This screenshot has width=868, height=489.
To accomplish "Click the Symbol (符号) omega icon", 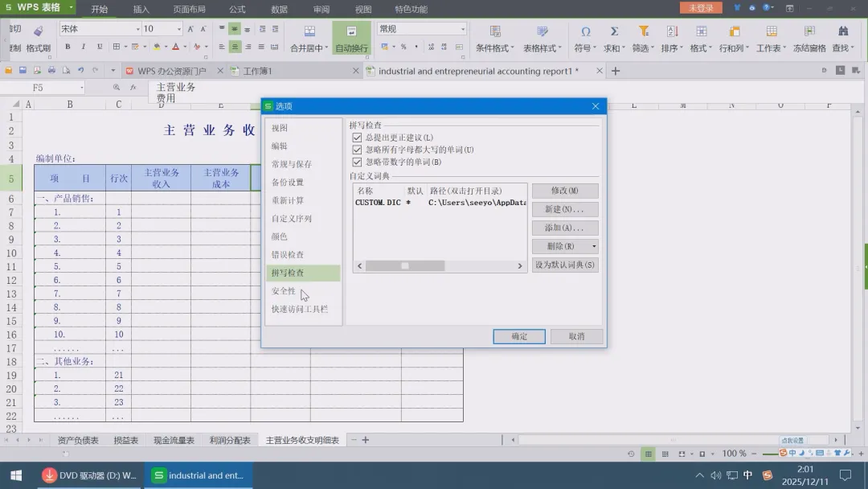I will [585, 31].
